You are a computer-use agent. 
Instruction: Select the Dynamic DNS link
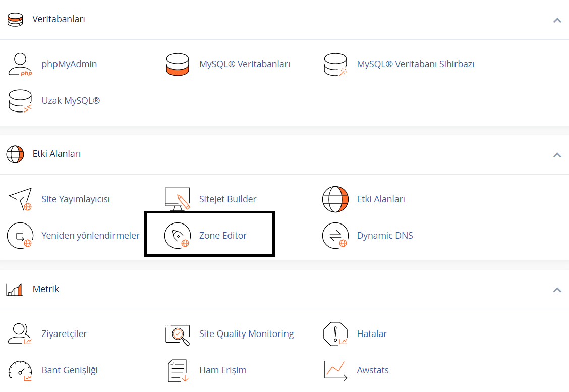pos(385,236)
